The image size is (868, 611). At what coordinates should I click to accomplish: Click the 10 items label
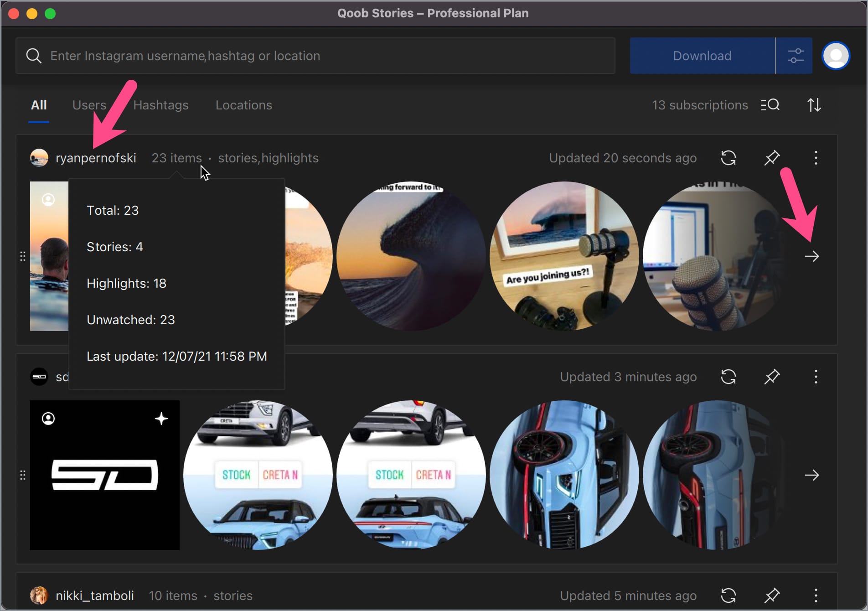(173, 595)
